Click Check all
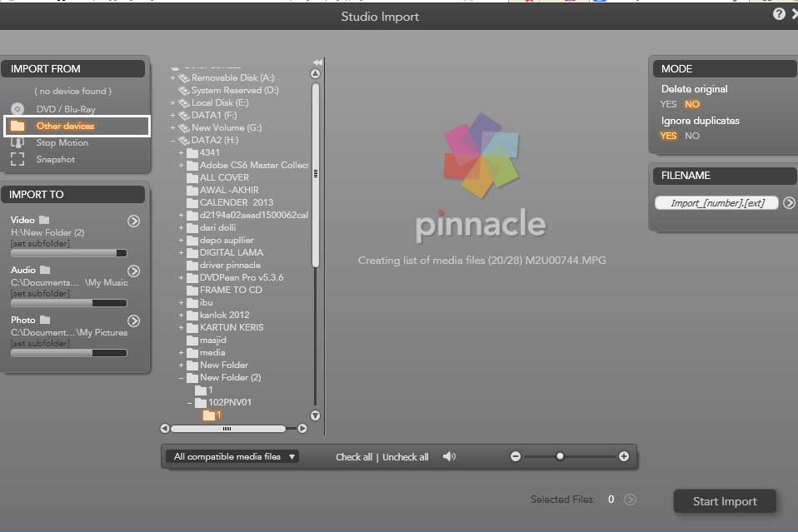The image size is (798, 532). pos(354,457)
